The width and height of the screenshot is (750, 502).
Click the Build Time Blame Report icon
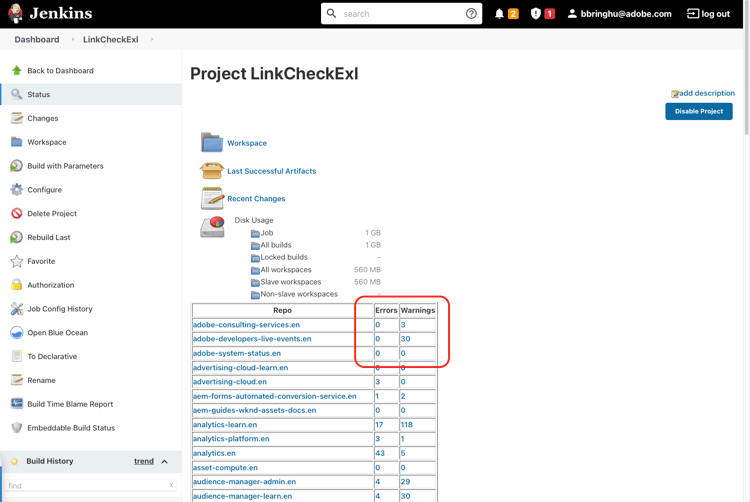(17, 404)
